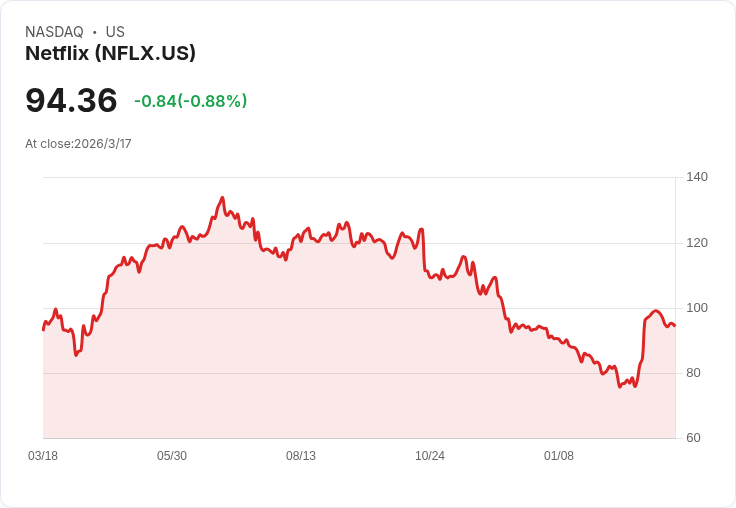Click the Netflix (NFLX.US) stock title

click(110, 53)
